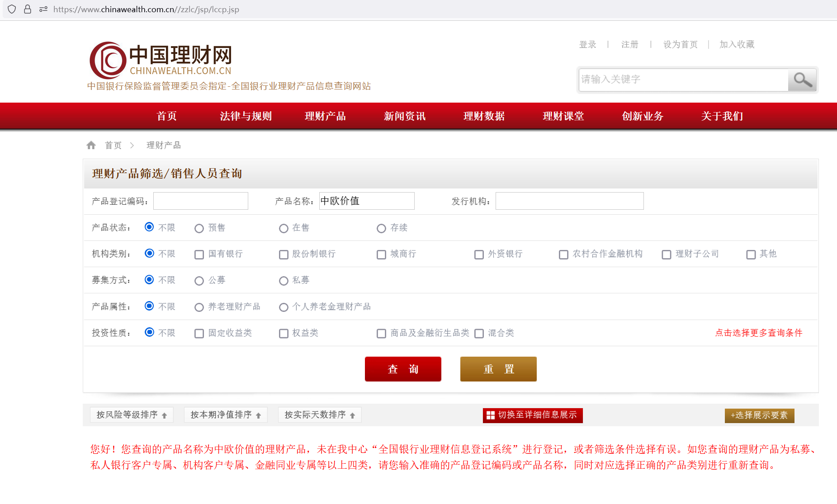Viewport: 837px width, 504px height.
Task: Focus the 发行机构 input field
Action: click(x=570, y=201)
